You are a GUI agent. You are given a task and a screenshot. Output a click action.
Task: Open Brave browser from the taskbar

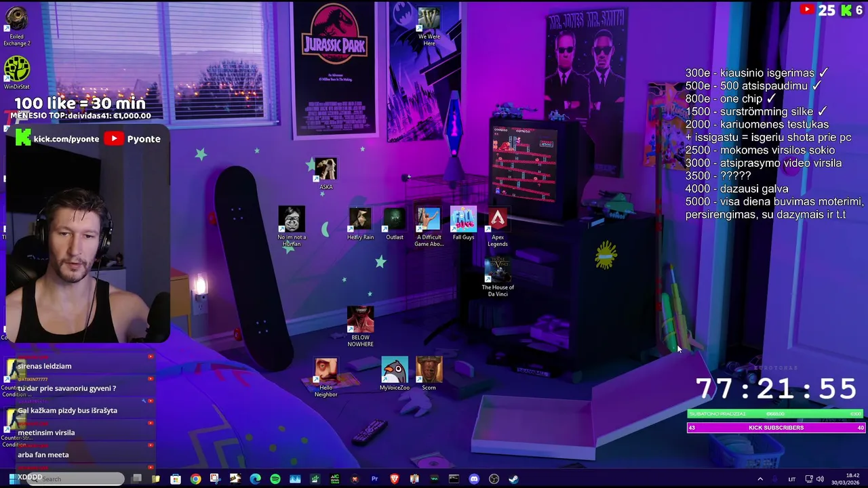coord(395,479)
